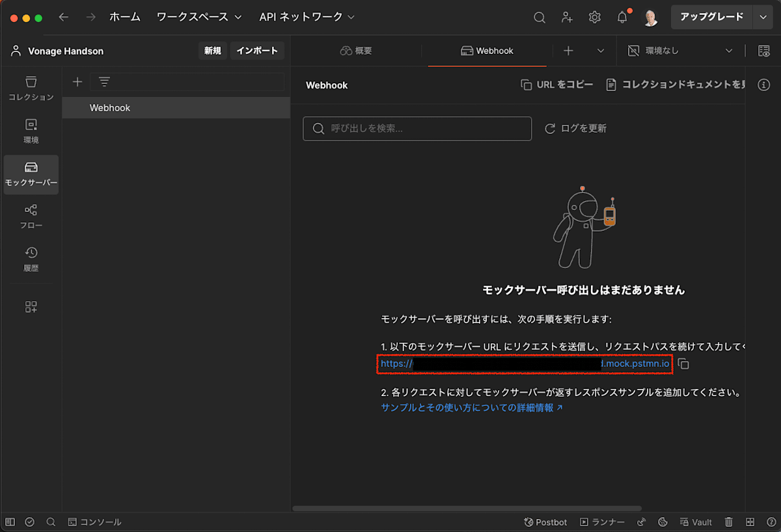Switch to the 概要 tab

356,50
